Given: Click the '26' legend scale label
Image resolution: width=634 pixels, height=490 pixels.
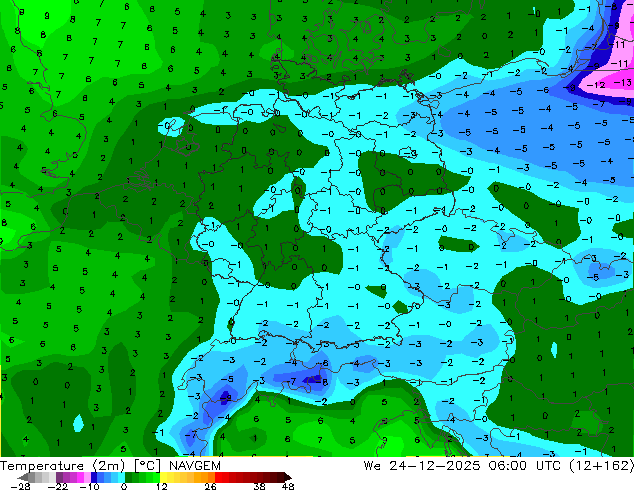Looking at the screenshot, I should click(210, 486).
